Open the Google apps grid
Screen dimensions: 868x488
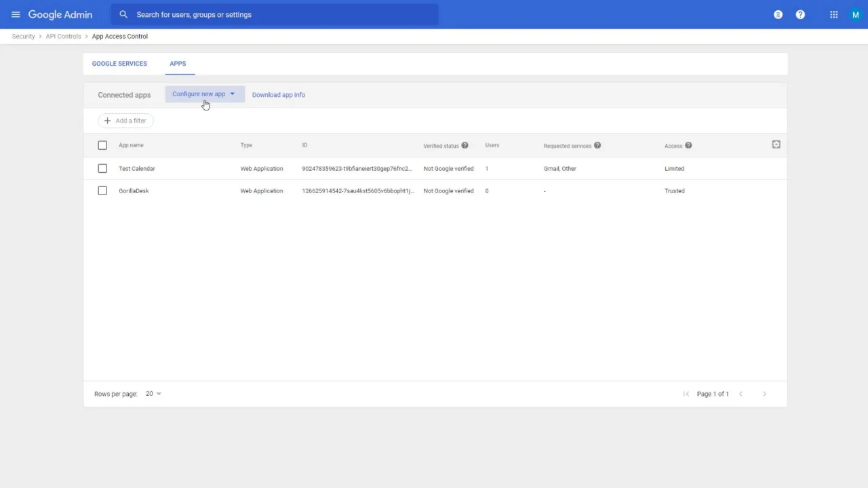tap(834, 14)
